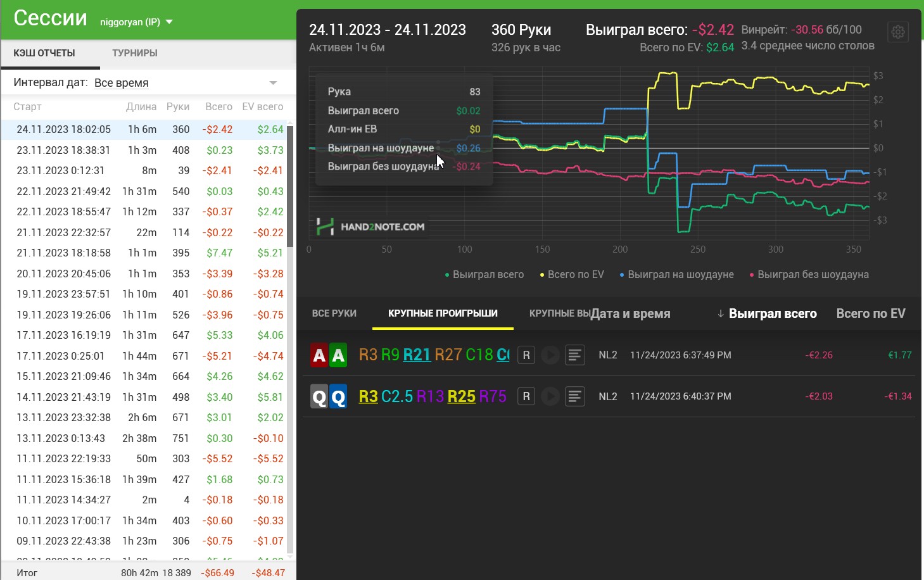Sort by Дата и время column header

[x=630, y=313]
